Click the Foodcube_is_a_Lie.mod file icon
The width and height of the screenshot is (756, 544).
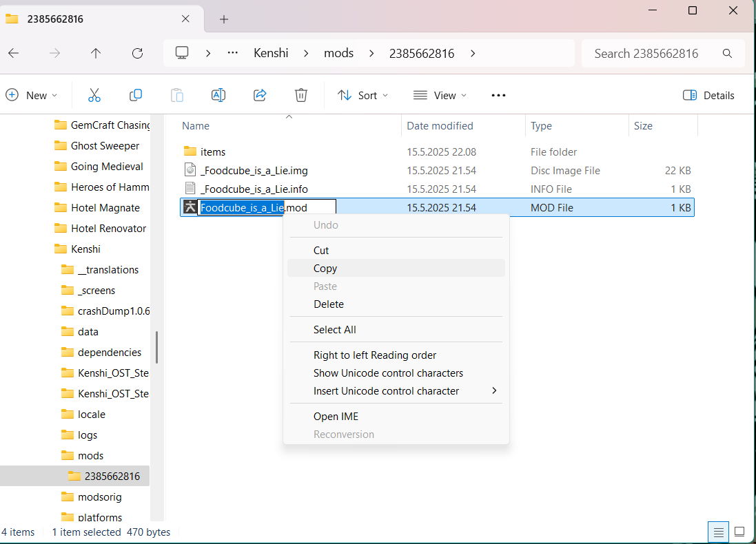(190, 207)
